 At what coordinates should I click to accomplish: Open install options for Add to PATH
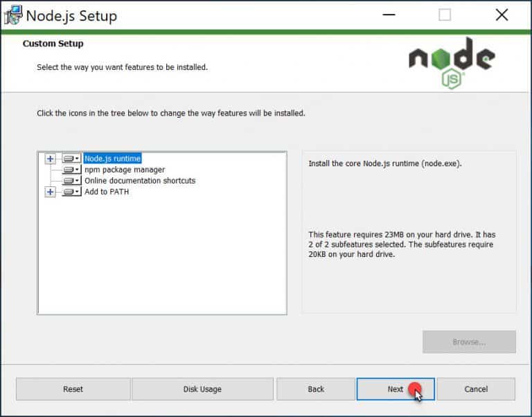(x=71, y=192)
